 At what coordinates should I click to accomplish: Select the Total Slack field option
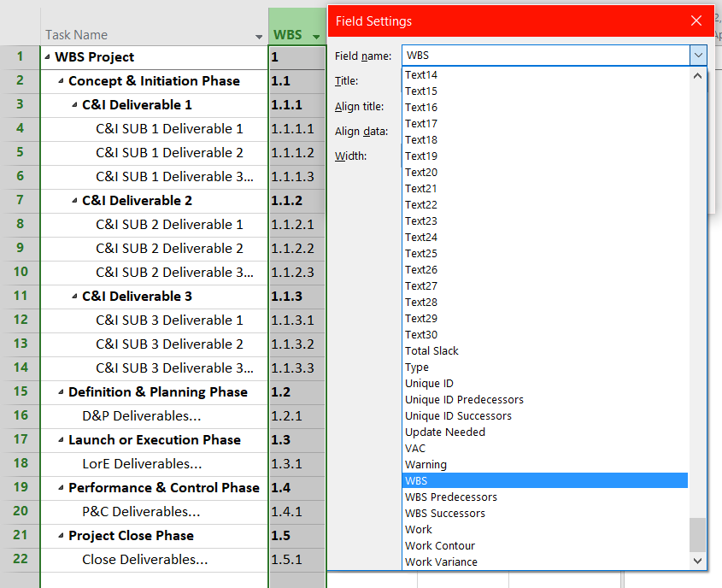pos(545,351)
